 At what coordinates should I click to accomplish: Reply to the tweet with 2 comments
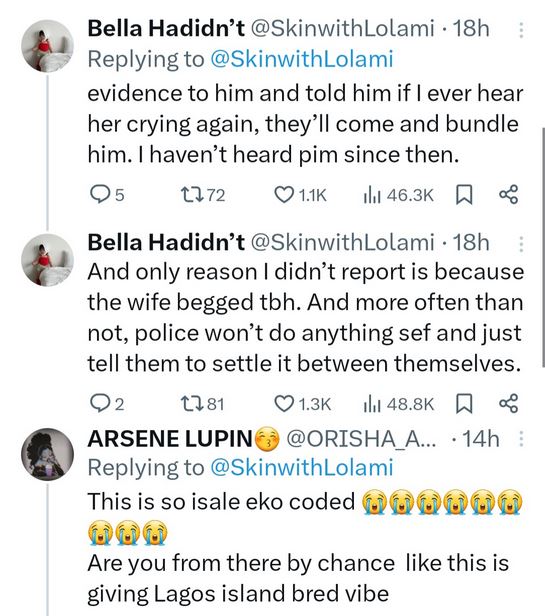(107, 404)
